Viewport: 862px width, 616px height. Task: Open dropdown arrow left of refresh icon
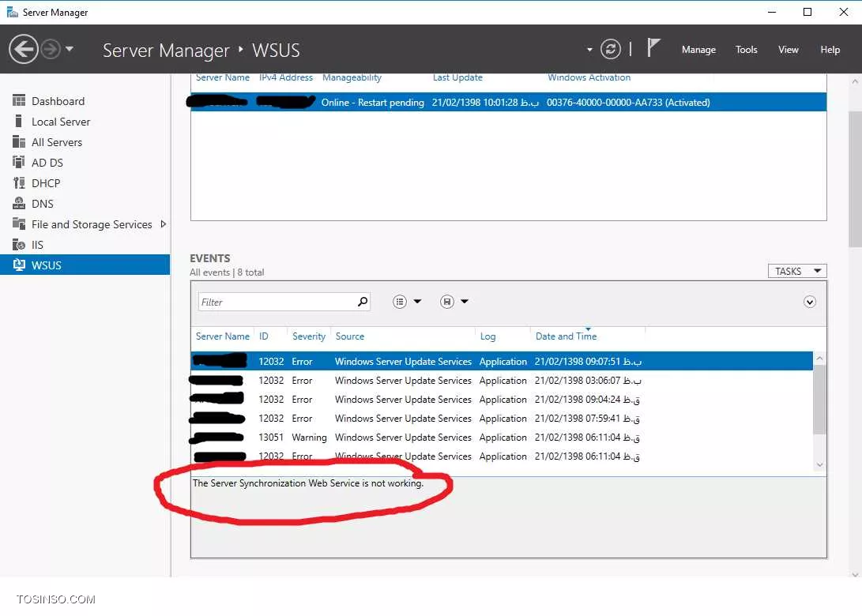(589, 50)
